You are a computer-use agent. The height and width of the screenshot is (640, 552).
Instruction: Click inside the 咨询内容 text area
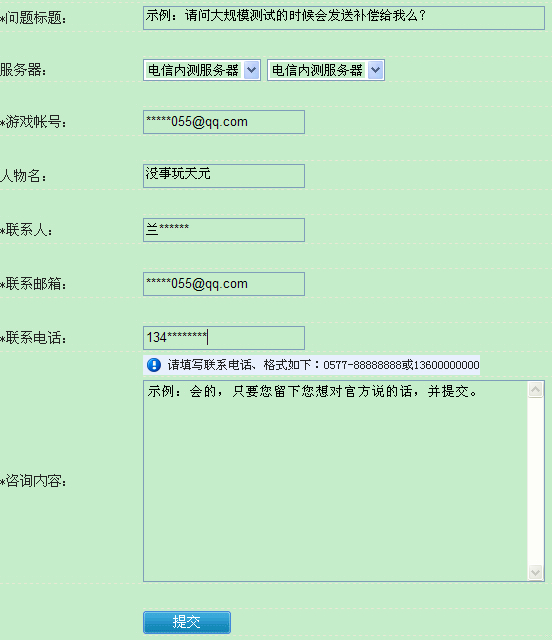pyautogui.click(x=335, y=481)
